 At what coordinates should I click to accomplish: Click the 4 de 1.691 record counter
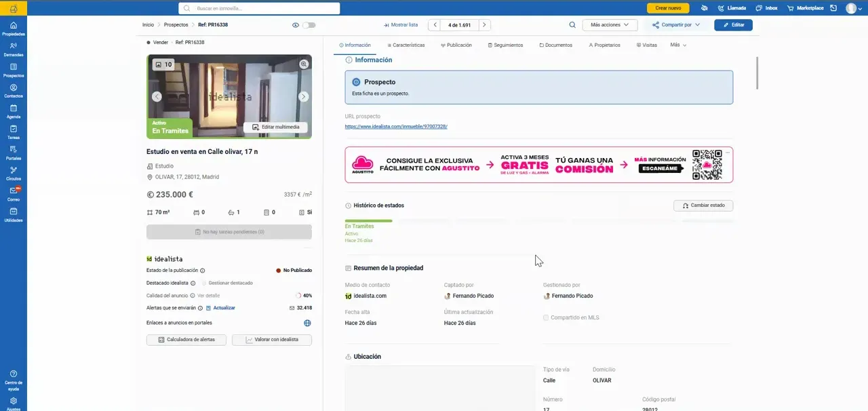tap(459, 24)
